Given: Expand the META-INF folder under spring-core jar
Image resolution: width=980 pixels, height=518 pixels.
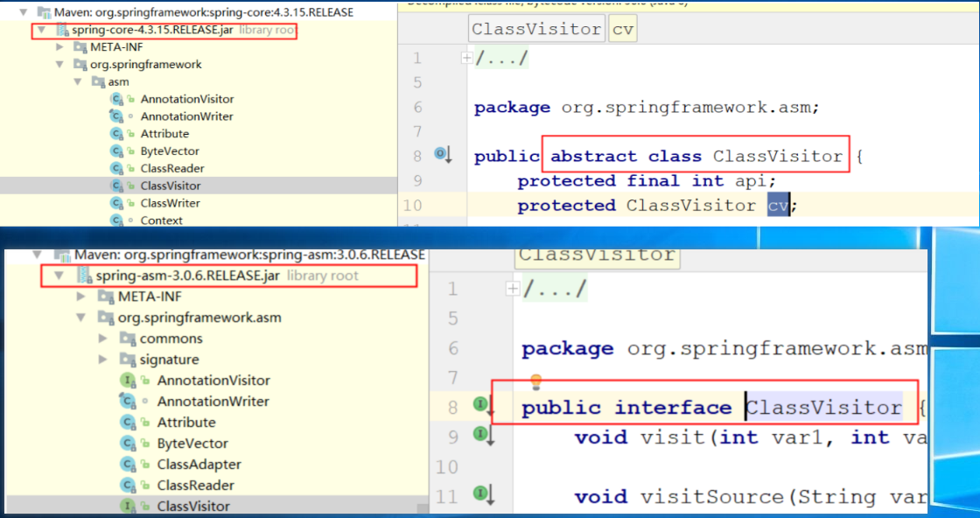Looking at the screenshot, I should point(59,47).
